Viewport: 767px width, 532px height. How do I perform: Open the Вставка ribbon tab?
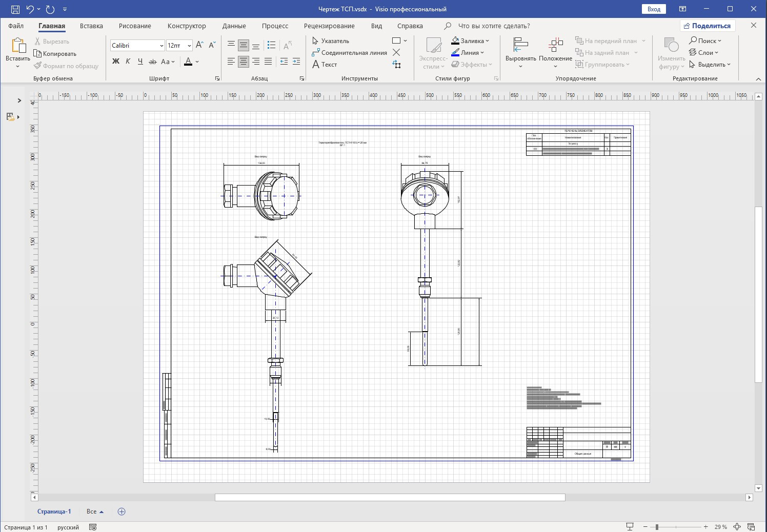[91, 26]
